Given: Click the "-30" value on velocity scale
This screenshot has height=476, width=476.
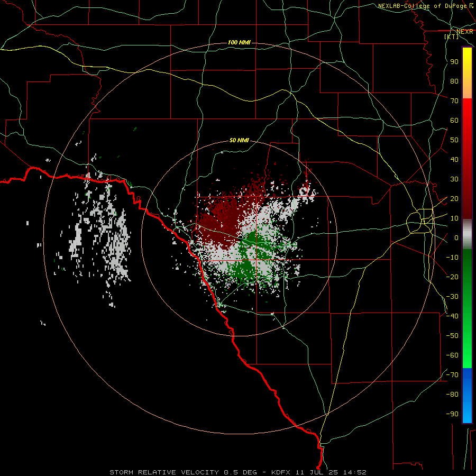Looking at the screenshot, I should tap(452, 297).
